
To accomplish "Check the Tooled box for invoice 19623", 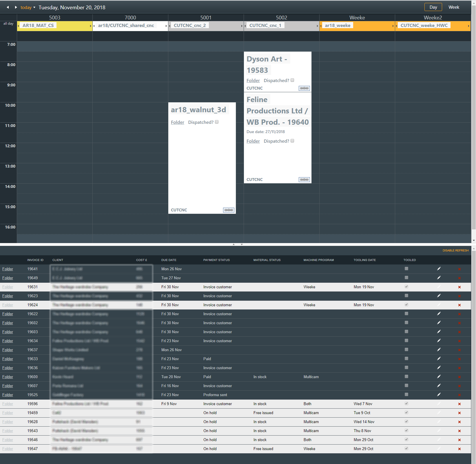I will tap(406, 296).
